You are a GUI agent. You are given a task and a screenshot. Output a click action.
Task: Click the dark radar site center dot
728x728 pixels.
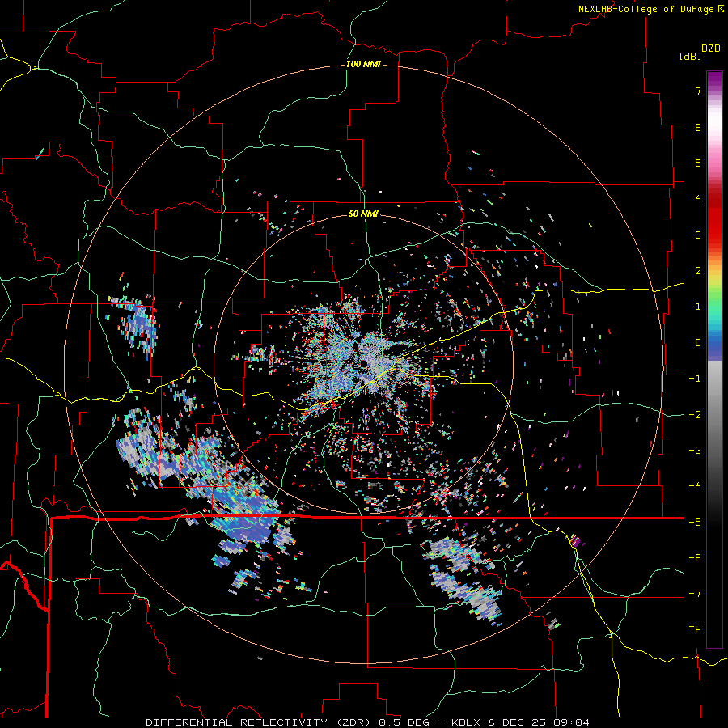point(364,363)
